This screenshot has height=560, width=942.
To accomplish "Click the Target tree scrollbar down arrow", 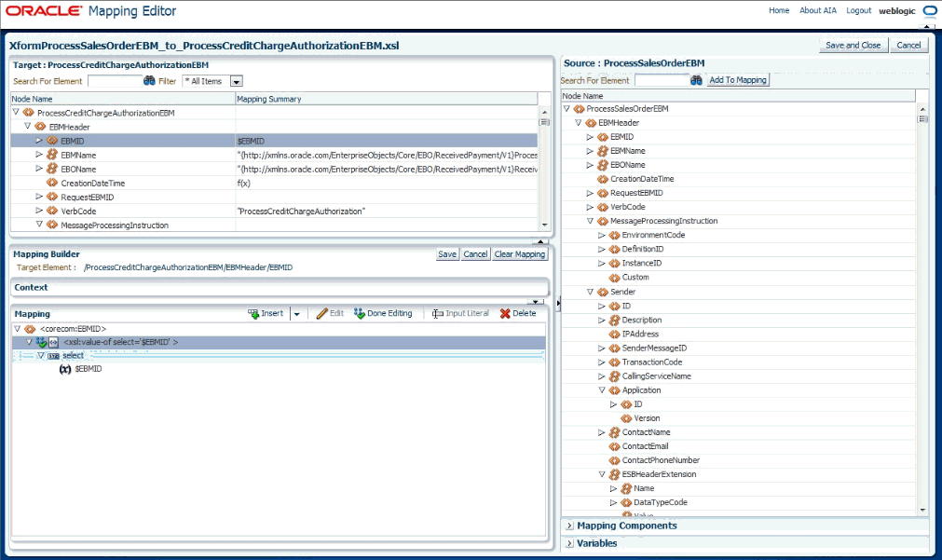I will coord(544,225).
